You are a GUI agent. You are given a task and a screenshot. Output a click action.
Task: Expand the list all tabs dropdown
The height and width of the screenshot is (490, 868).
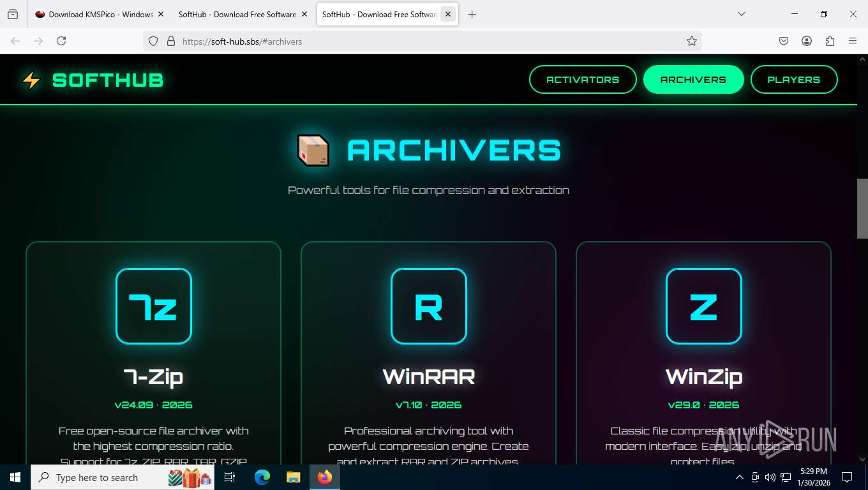[x=742, y=14]
